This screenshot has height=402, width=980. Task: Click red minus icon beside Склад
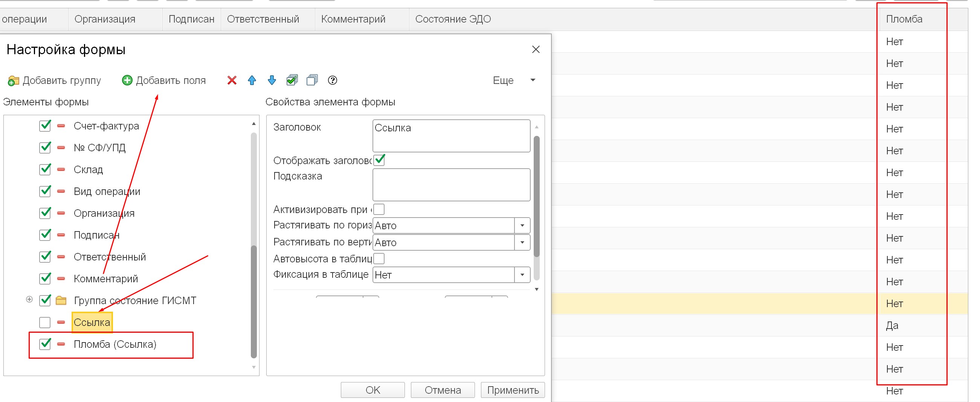(x=61, y=169)
